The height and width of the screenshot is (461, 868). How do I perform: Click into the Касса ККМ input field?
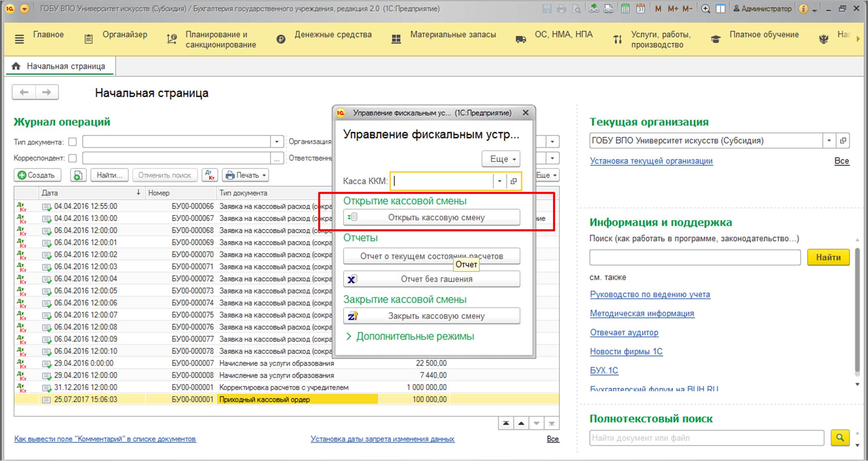(442, 181)
